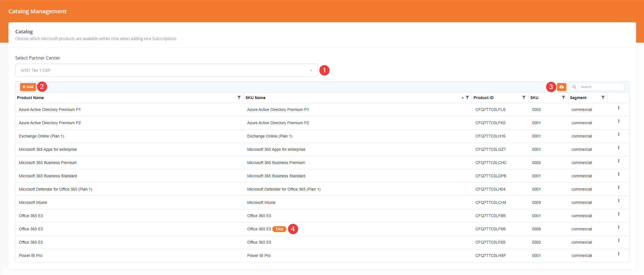
Task: Select product ID CFQ7TTC0LCH4 cell
Action: pos(491,202)
